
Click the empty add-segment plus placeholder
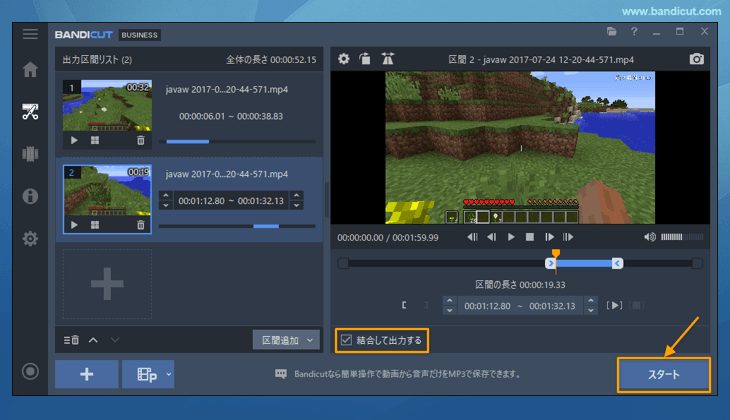pyautogui.click(x=107, y=284)
